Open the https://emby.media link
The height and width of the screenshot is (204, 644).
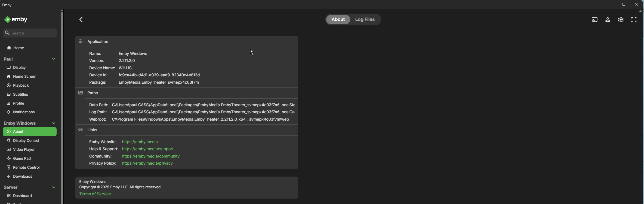140,142
